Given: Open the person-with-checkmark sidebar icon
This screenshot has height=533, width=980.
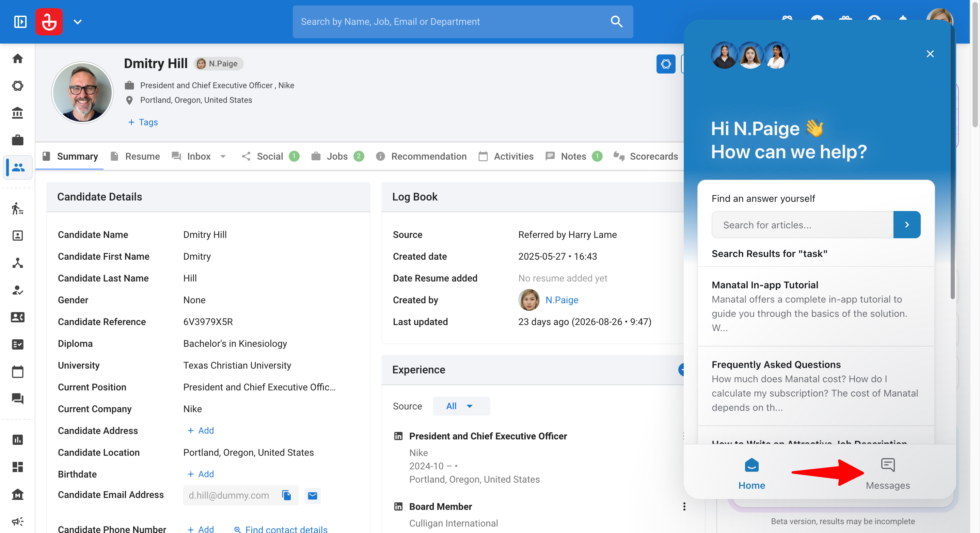Looking at the screenshot, I should coord(17,290).
